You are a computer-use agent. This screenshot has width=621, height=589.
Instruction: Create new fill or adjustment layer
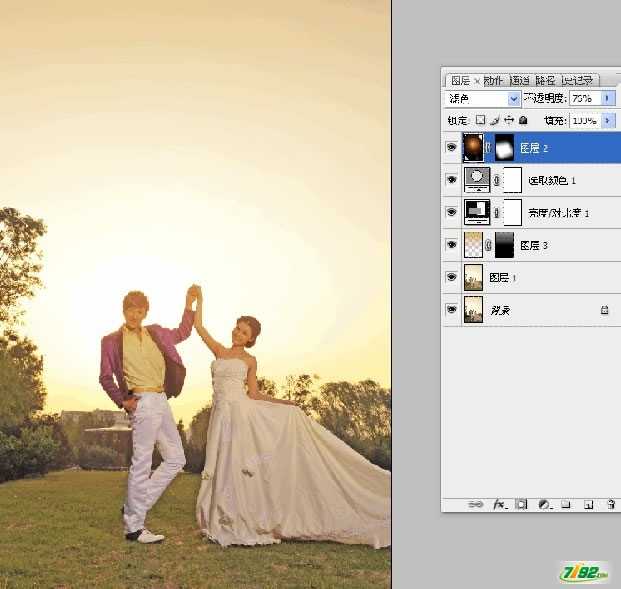pos(545,505)
